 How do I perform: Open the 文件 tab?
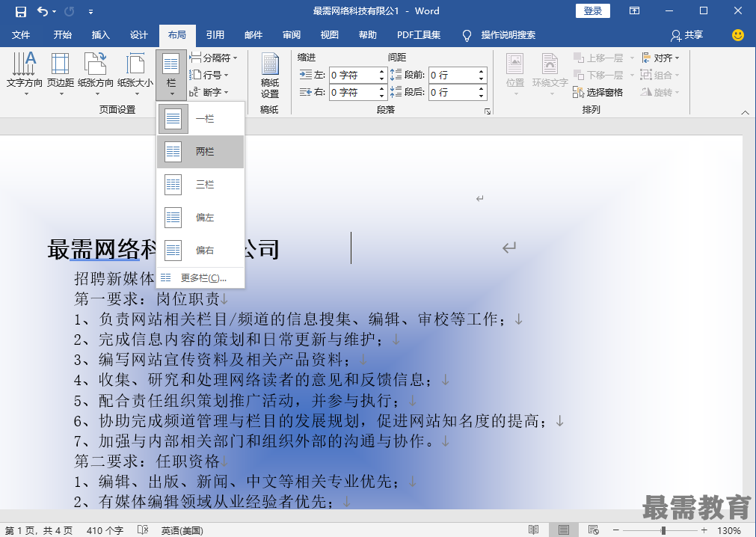tap(21, 35)
